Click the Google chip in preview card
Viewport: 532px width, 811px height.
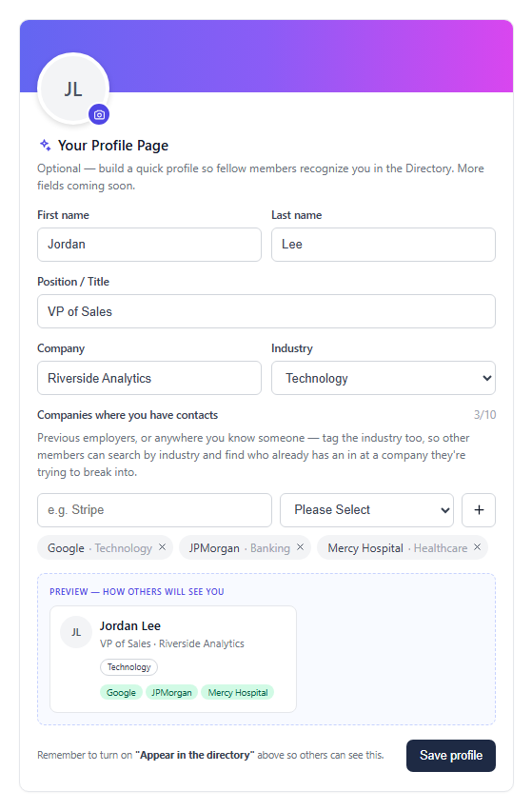(121, 693)
